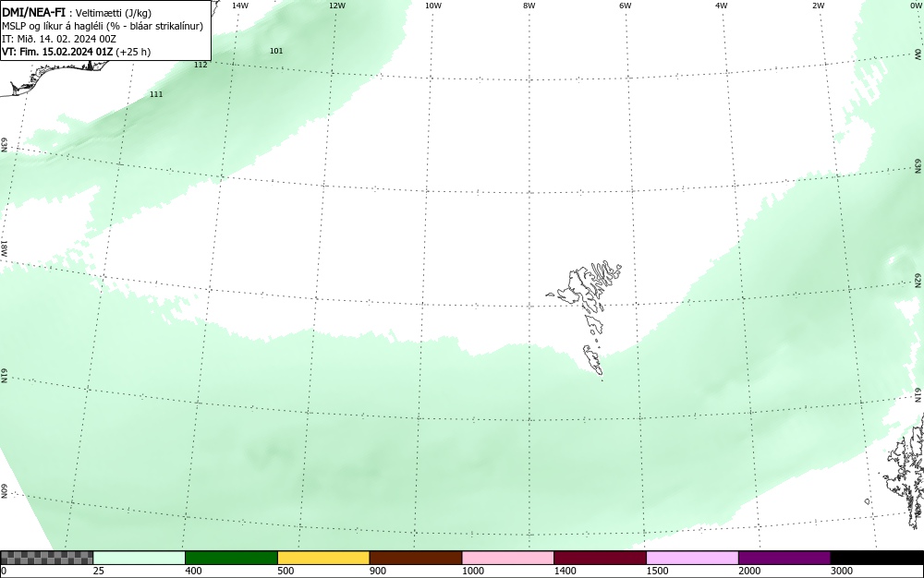
Task: Click the legend value "500"
Action: click(286, 571)
